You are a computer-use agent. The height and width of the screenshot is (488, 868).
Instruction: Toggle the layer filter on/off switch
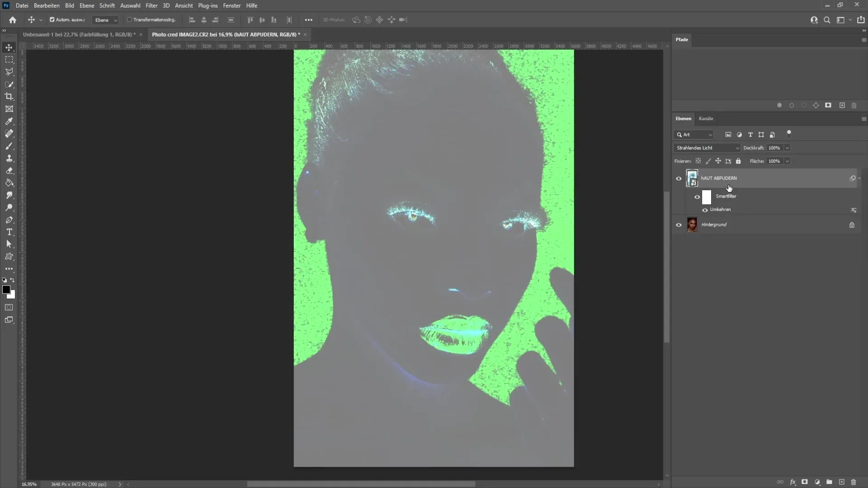click(789, 133)
